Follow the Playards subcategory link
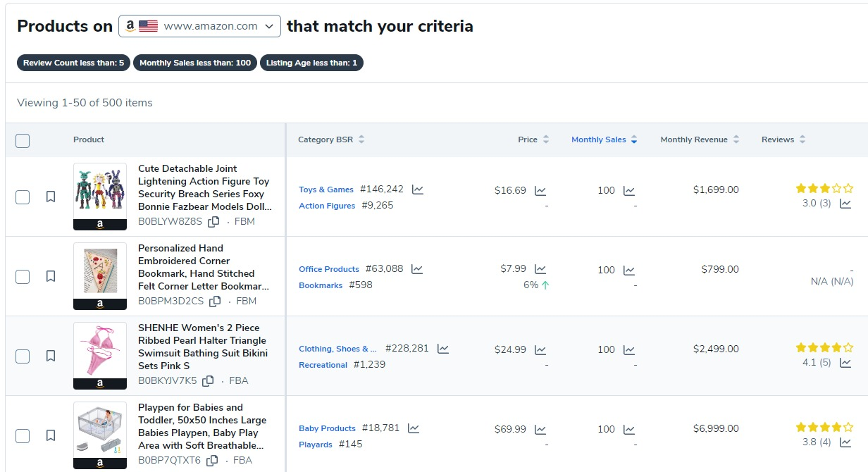Screen dimensions: 868x472 [316, 445]
